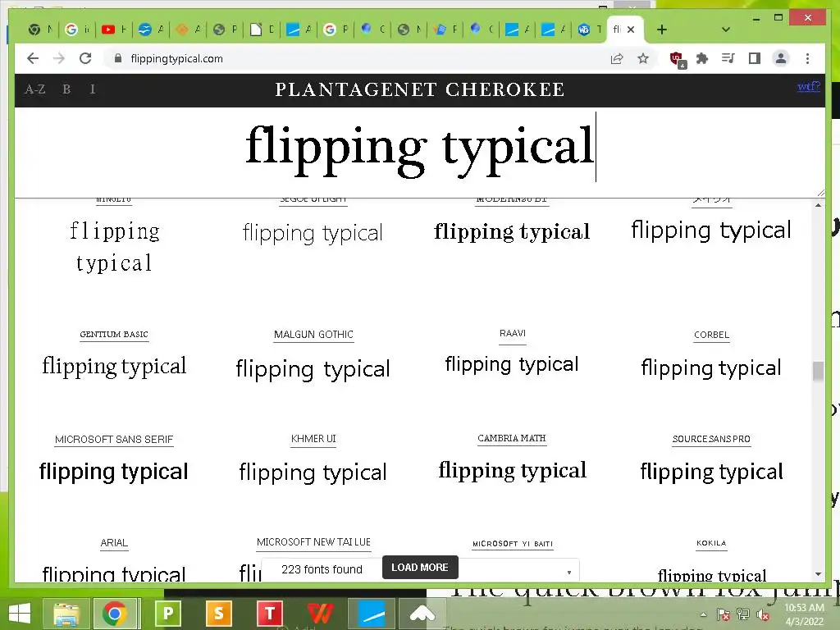Image resolution: width=840 pixels, height=630 pixels.
Task: Close the active flippingtypical tab
Action: point(631,30)
